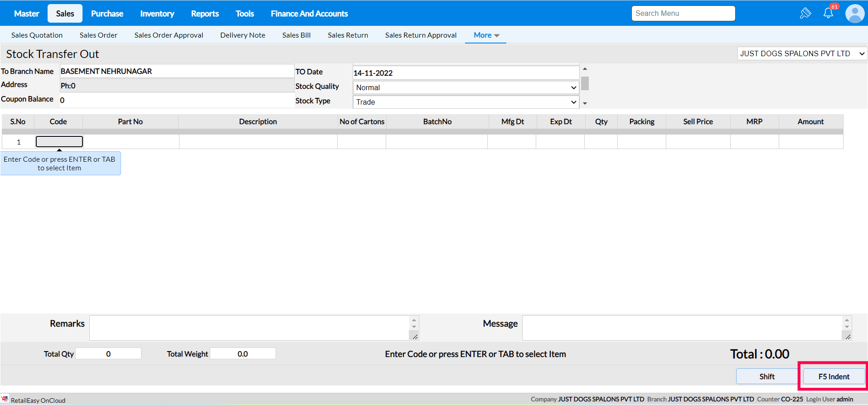
Task: Open the Delivery Note tab
Action: click(242, 35)
